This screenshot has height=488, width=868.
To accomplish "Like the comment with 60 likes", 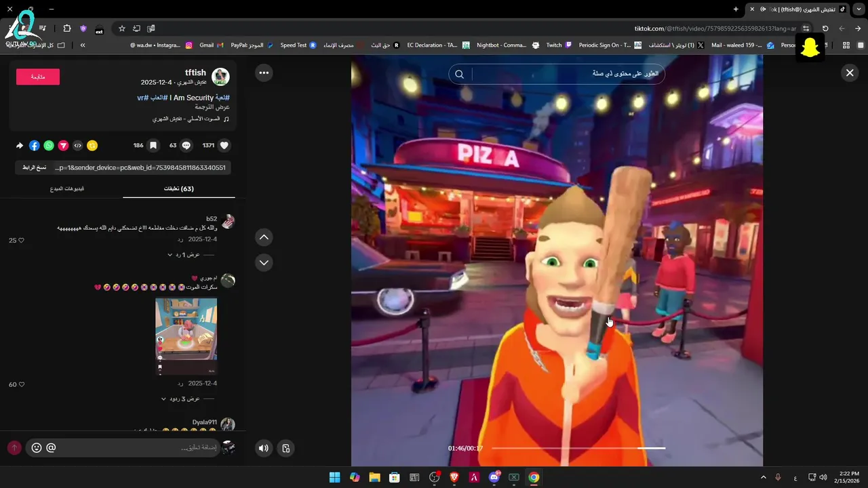I will point(20,384).
